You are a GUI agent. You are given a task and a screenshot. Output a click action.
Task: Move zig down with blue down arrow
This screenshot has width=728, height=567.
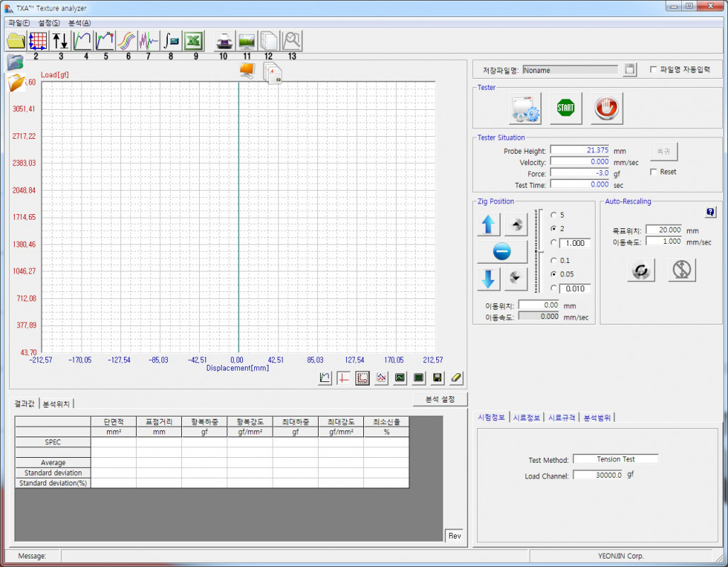click(488, 279)
